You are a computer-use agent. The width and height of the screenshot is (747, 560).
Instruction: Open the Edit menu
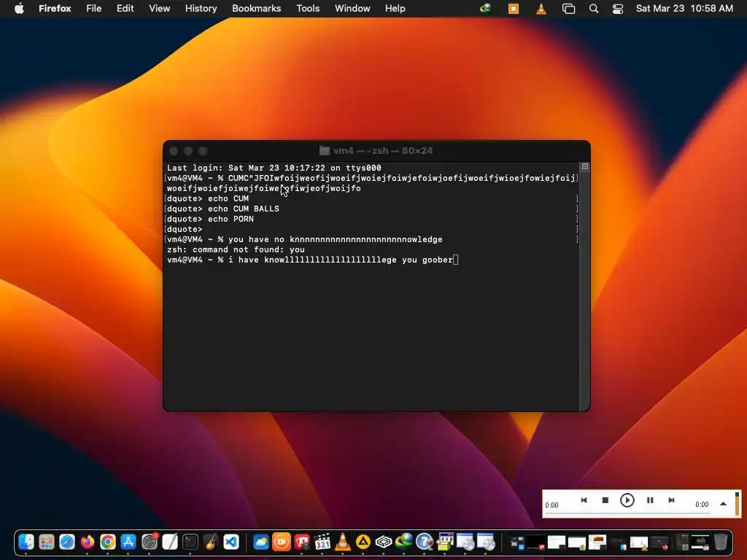(125, 9)
